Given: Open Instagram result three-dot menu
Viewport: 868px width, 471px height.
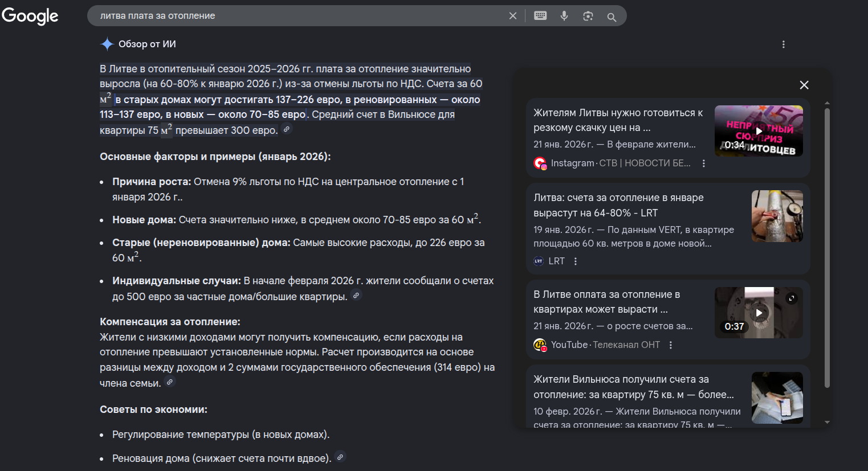Looking at the screenshot, I should coord(704,163).
